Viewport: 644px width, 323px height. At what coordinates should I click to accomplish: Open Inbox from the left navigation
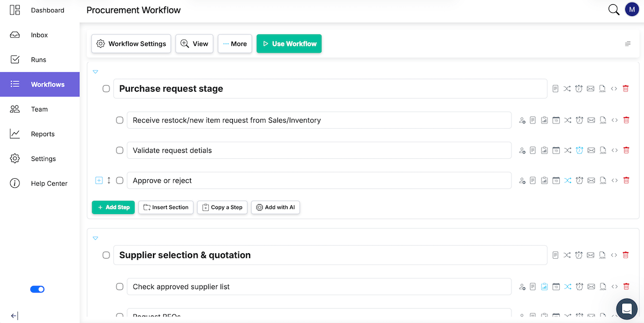coord(39,35)
